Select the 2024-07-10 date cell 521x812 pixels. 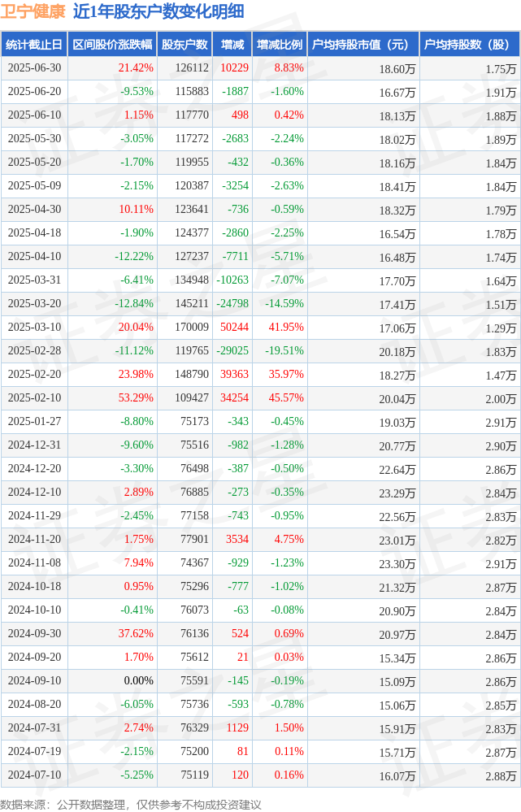tap(34, 775)
